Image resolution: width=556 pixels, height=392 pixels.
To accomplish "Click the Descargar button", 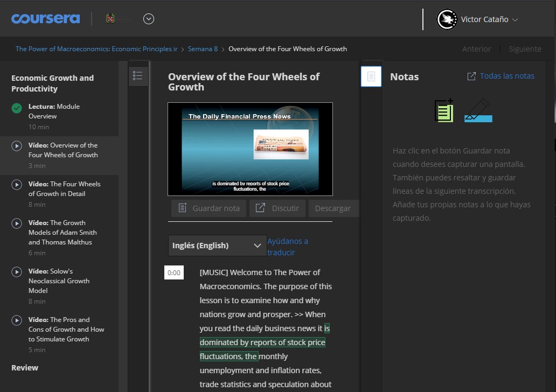I will 333,208.
